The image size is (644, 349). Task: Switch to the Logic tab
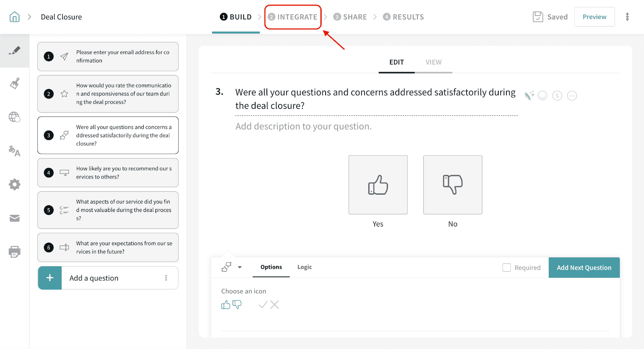[304, 267]
